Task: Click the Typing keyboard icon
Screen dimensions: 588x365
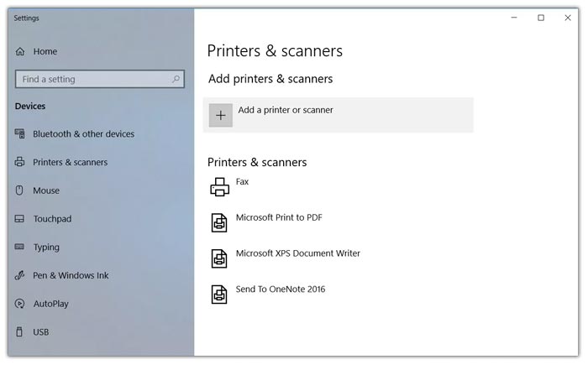Action: (19, 247)
